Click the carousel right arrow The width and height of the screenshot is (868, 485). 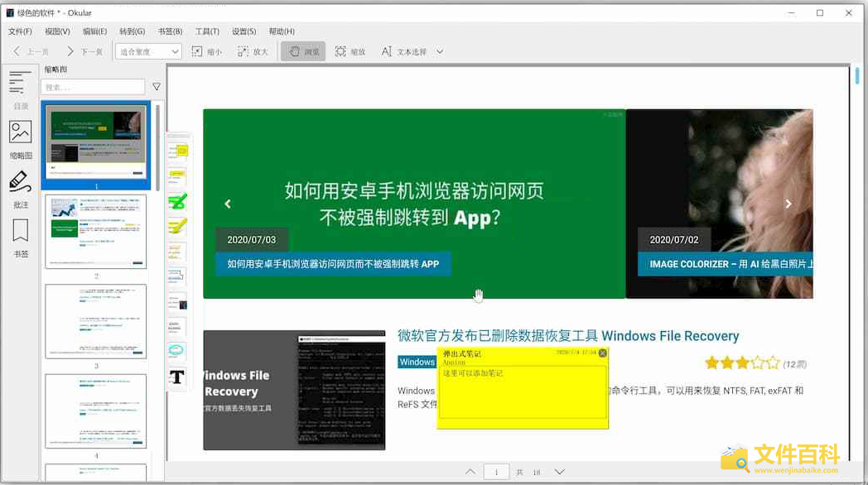coord(788,204)
